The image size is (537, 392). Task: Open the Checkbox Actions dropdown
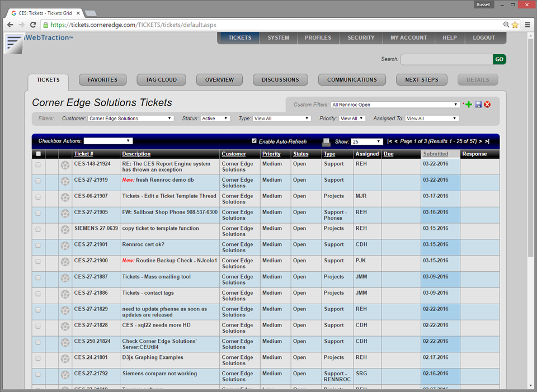click(x=108, y=141)
